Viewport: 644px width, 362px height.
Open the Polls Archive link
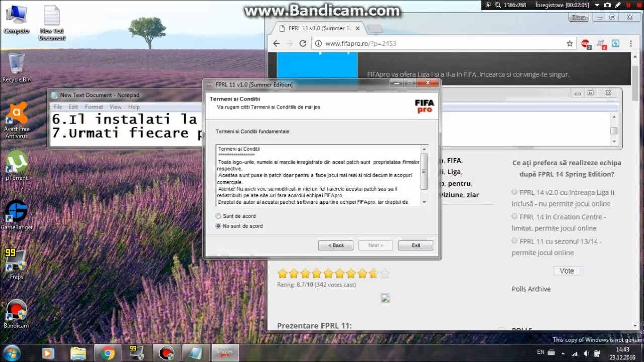[x=531, y=289]
